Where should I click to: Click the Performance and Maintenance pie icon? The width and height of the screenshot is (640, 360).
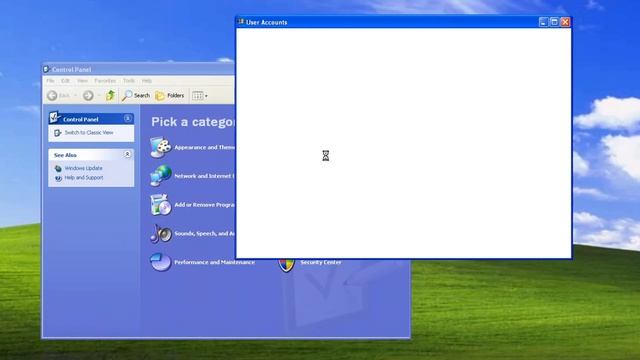[x=160, y=262]
